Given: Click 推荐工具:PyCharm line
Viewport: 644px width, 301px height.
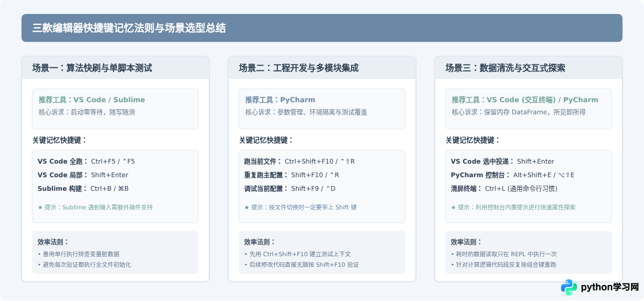Looking at the screenshot, I should tap(280, 100).
